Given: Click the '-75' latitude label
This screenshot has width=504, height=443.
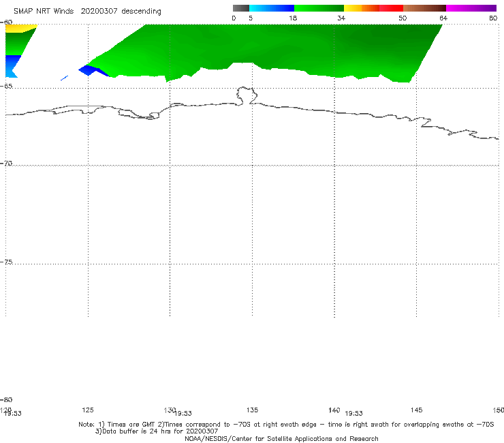Looking at the screenshot, I should coord(6,262).
